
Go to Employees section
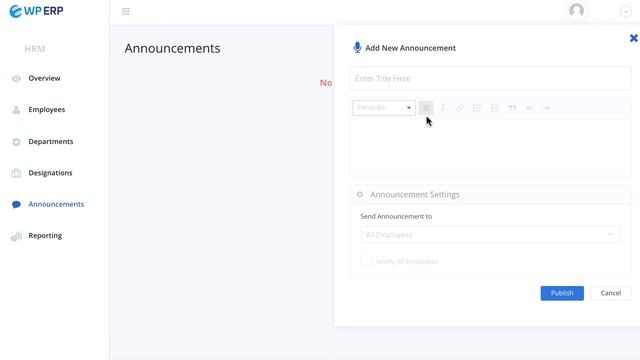click(47, 109)
